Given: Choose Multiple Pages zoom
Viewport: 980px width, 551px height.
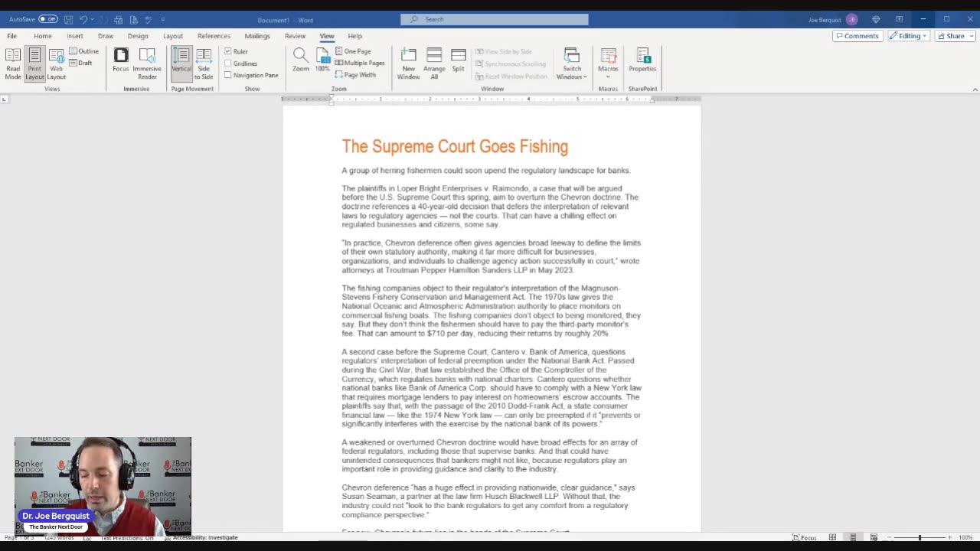Looking at the screenshot, I should click(x=360, y=63).
